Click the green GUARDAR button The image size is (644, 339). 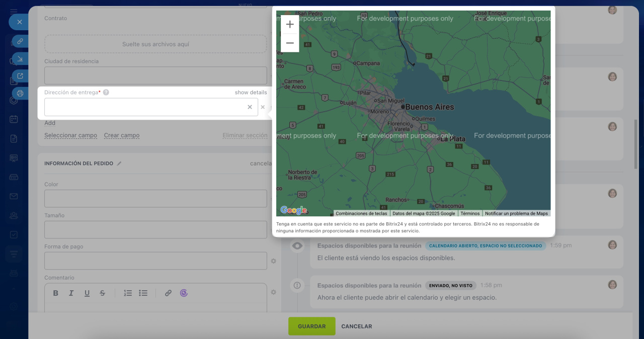tap(311, 326)
